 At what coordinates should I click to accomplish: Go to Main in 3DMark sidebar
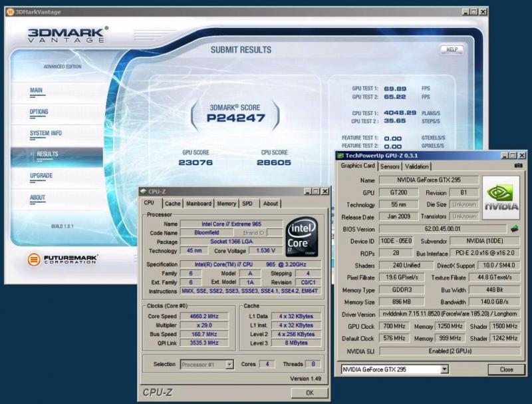click(36, 91)
